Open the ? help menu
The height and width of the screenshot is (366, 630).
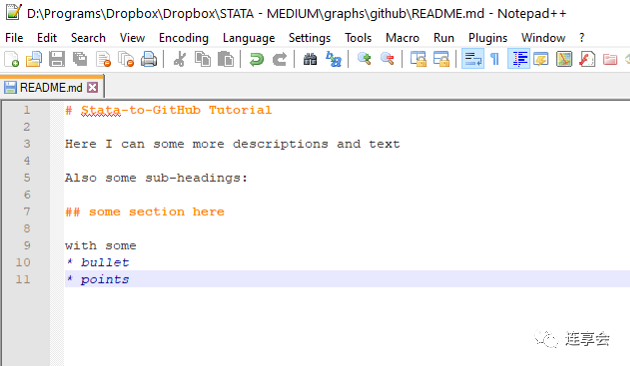(x=581, y=38)
